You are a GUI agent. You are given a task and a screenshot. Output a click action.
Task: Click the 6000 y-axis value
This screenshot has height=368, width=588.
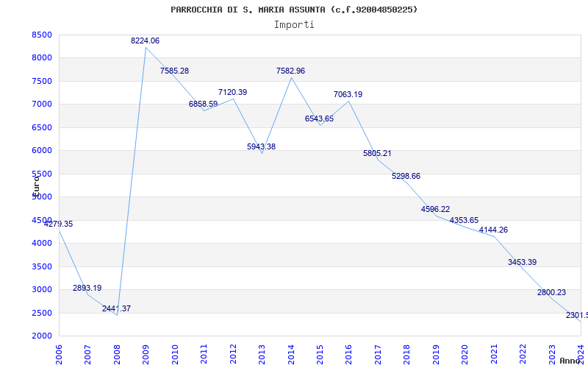point(42,151)
